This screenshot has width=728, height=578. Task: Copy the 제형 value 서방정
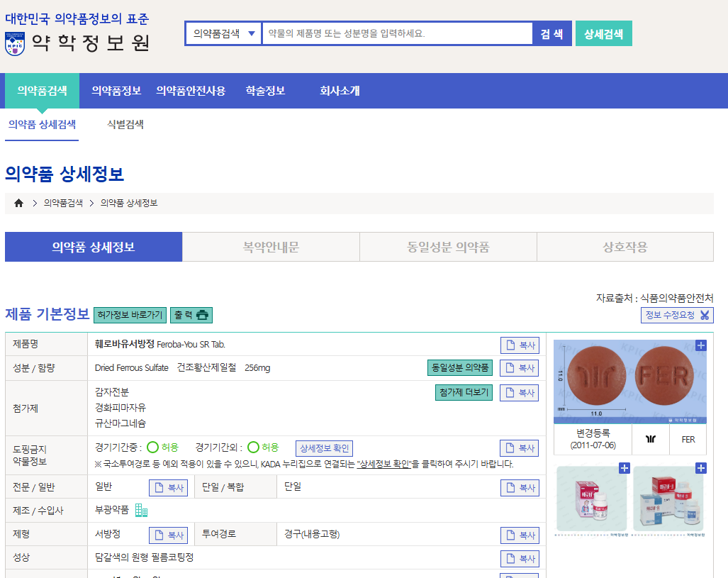pos(169,535)
